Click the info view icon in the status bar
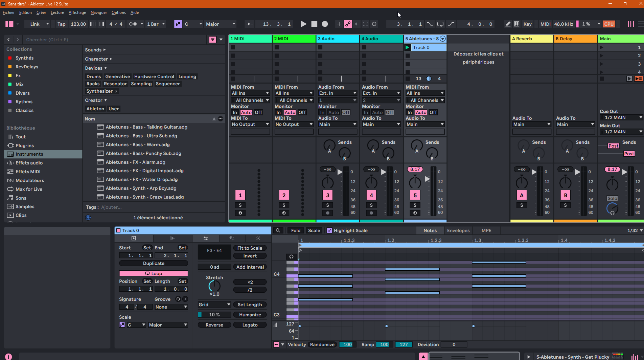 (8, 357)
